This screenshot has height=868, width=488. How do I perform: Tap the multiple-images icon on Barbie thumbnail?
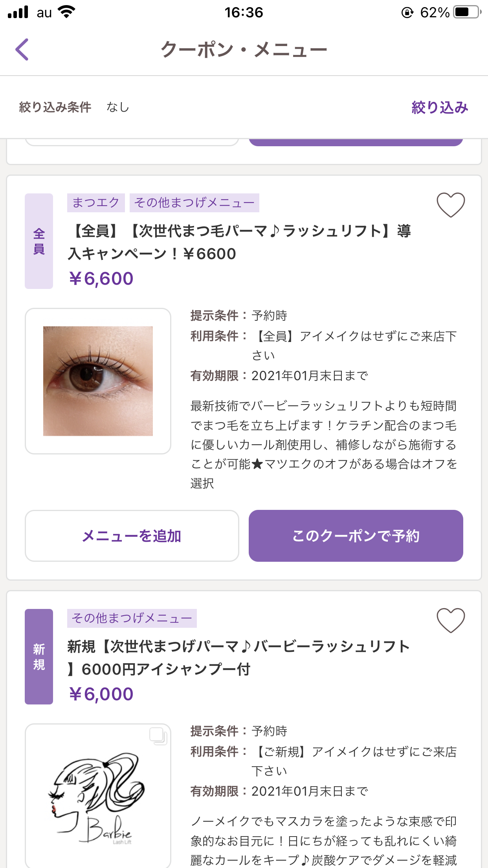pyautogui.click(x=158, y=736)
